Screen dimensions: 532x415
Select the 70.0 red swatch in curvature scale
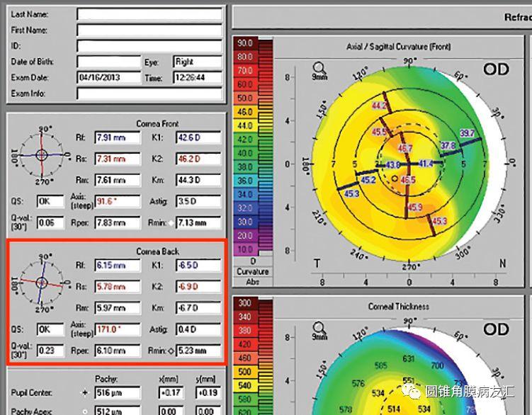246,71
